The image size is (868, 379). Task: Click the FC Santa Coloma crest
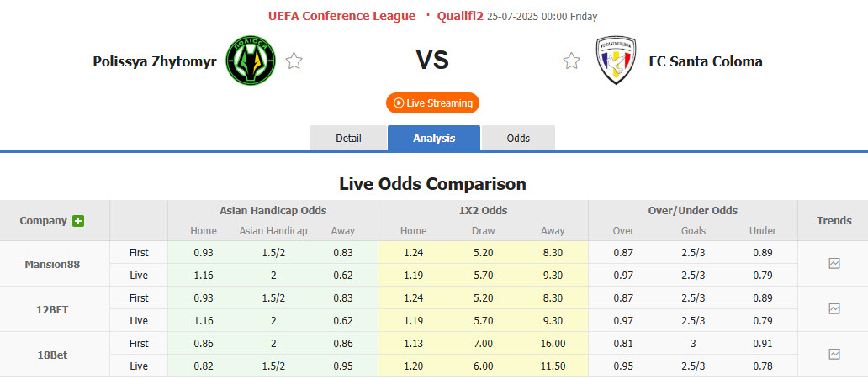(x=616, y=61)
